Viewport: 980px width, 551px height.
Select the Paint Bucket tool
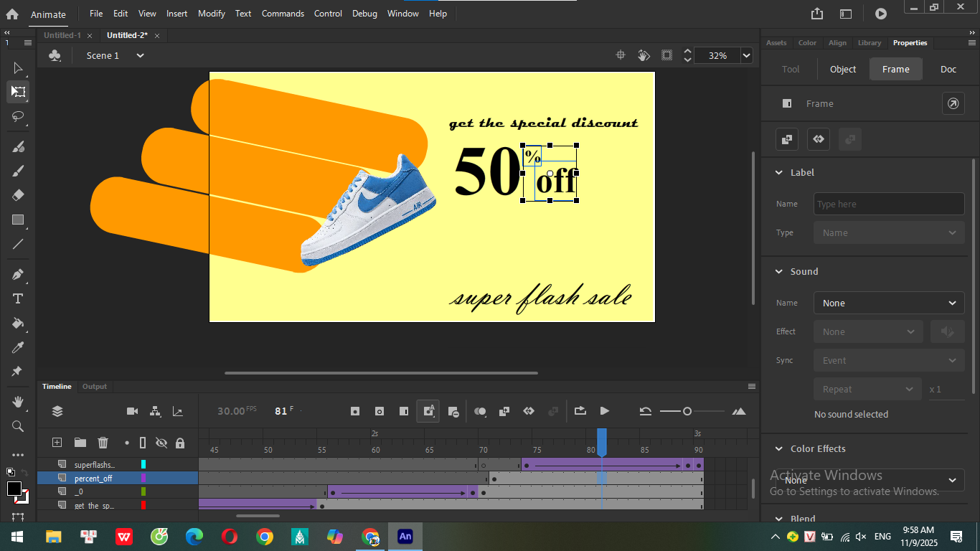click(x=18, y=323)
